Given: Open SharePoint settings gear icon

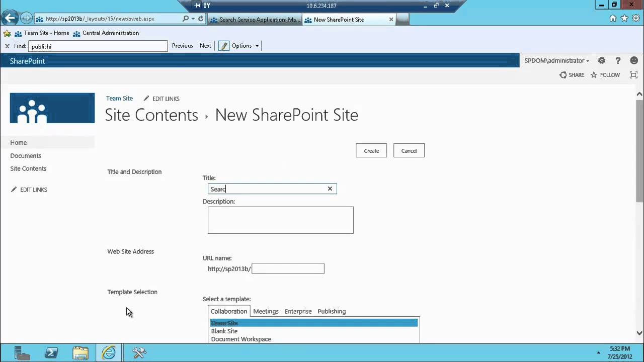Looking at the screenshot, I should tap(602, 60).
